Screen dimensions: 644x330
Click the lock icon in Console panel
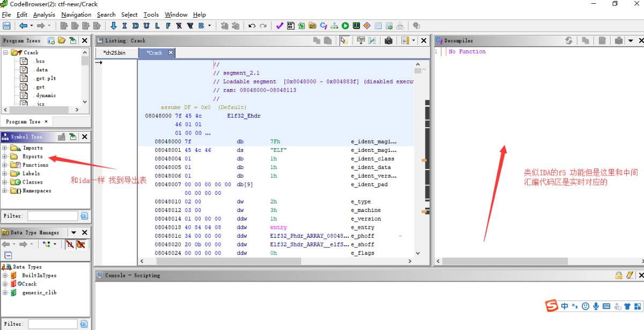(619, 275)
